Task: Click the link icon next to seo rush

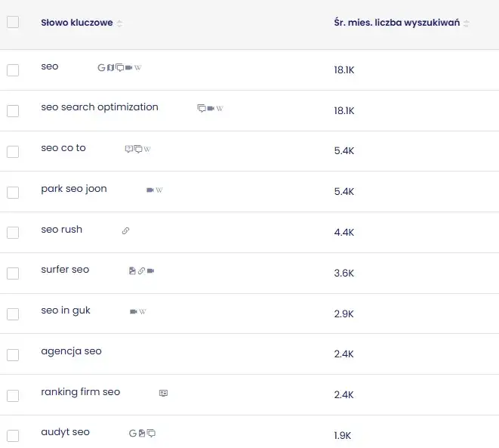Action: (125, 230)
